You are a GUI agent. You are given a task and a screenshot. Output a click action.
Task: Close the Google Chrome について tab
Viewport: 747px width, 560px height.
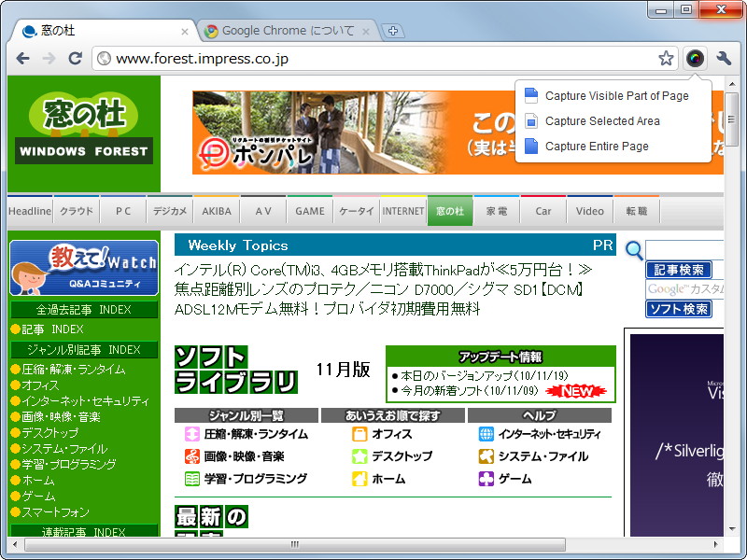[x=366, y=32]
